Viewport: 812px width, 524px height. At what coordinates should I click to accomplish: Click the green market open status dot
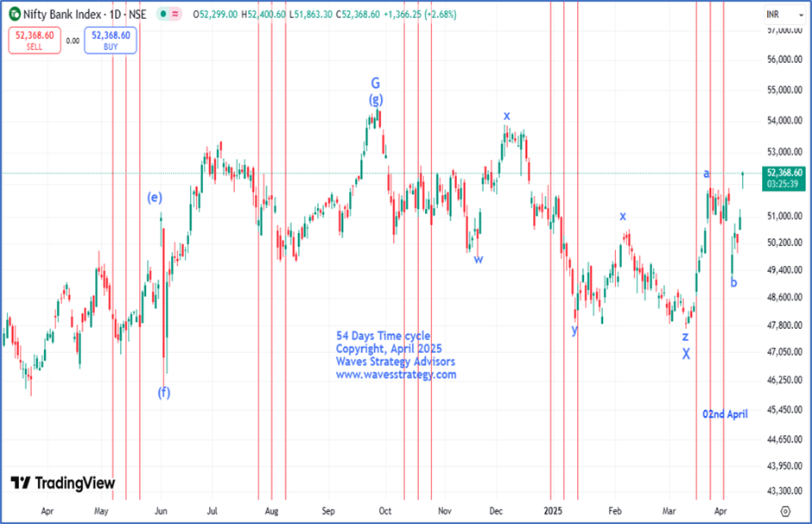(x=163, y=15)
